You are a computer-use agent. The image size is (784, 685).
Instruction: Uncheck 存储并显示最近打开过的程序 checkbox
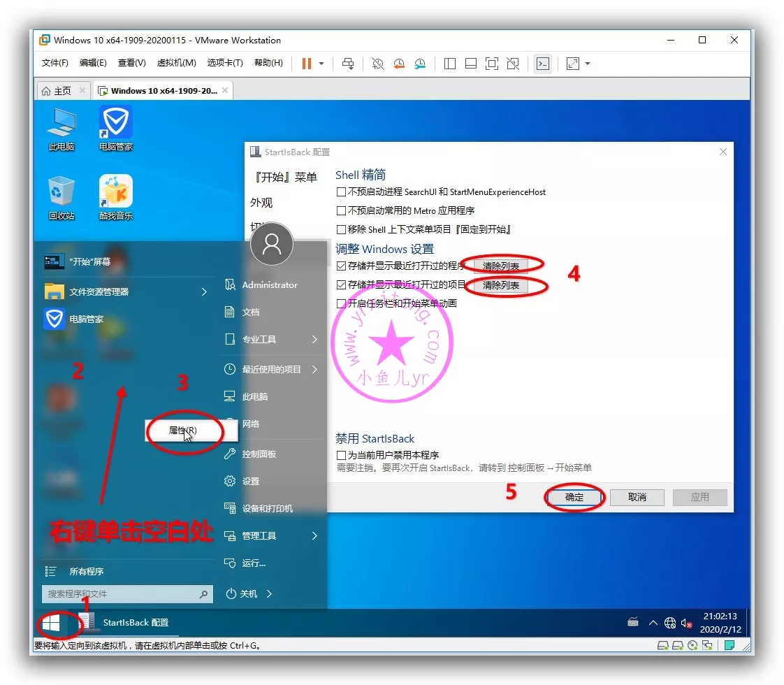coord(341,266)
